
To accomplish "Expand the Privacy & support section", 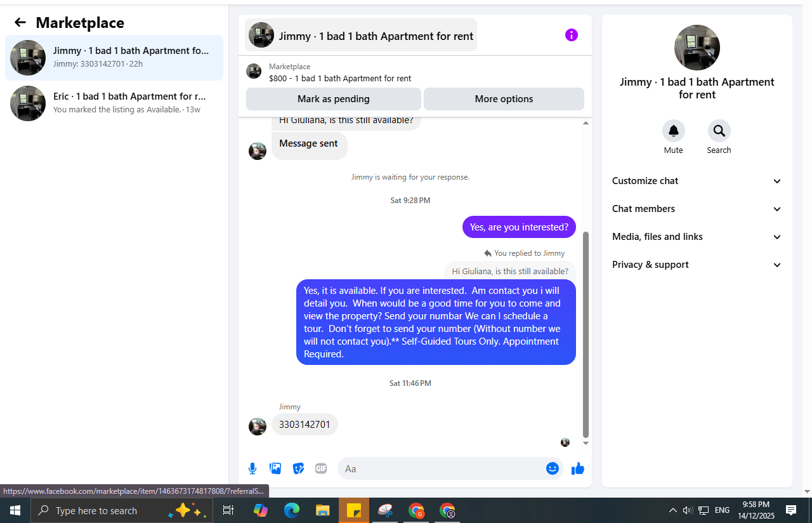I will pyautogui.click(x=697, y=265).
